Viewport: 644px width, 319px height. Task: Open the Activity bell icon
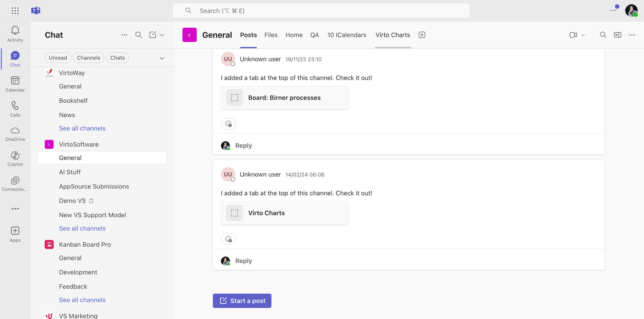(x=15, y=31)
